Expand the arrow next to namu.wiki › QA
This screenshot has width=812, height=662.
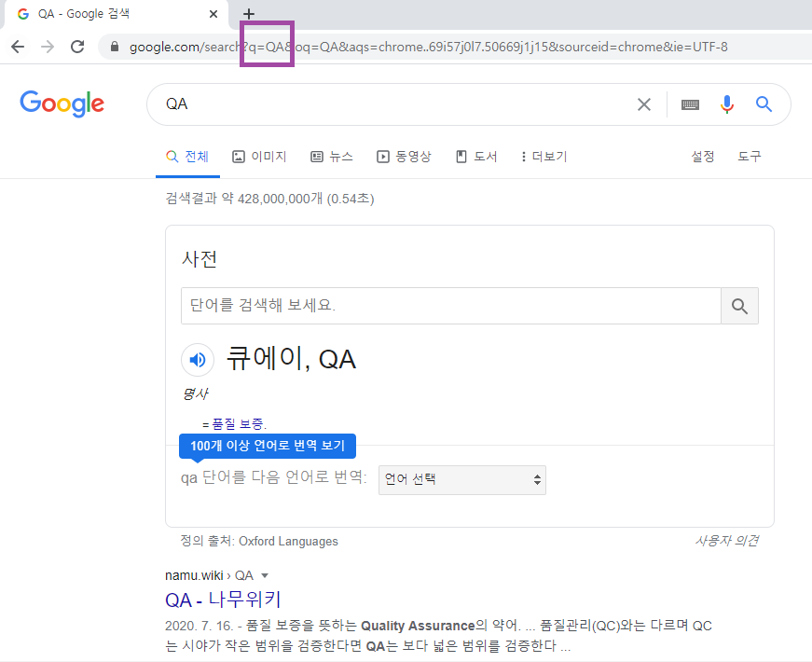tap(265, 575)
